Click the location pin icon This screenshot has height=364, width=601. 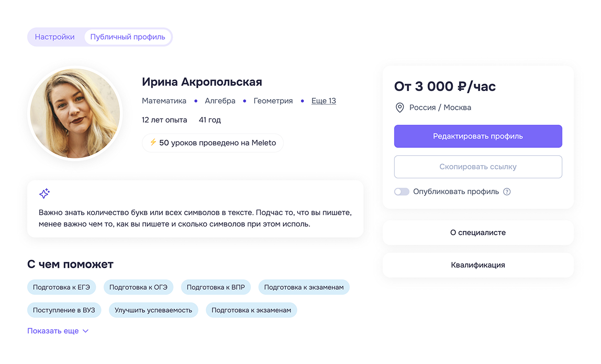pos(400,108)
